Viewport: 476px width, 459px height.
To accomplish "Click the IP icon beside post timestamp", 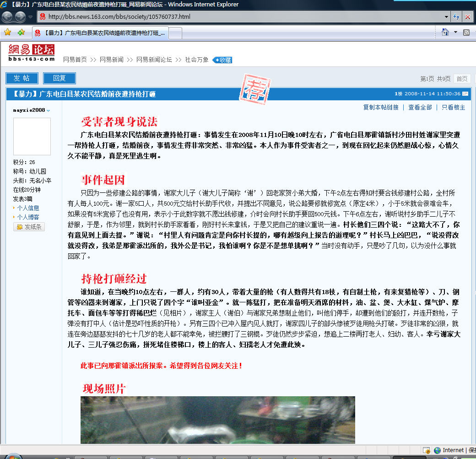I will (465, 94).
